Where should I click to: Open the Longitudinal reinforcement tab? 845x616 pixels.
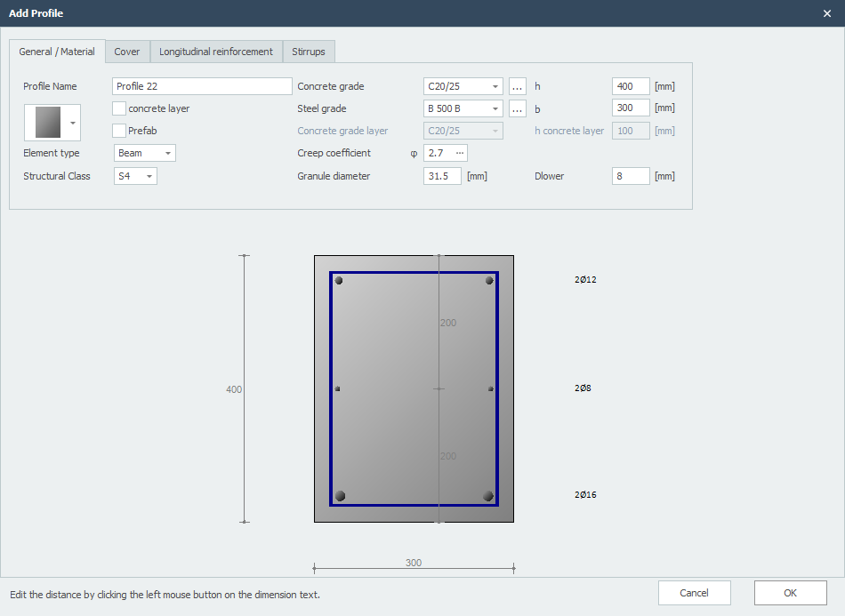point(216,52)
